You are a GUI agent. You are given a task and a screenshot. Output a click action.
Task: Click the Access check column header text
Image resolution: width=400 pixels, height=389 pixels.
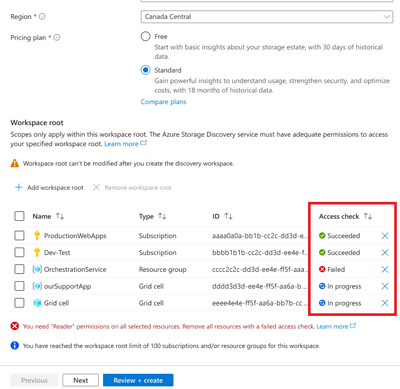[x=339, y=216]
